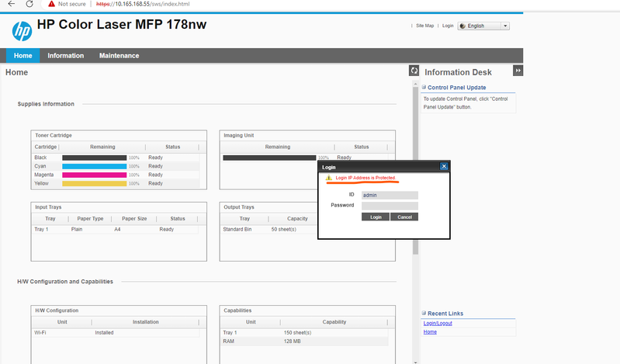Viewport: 620px width, 364px height.
Task: Click the 'Toner Cartridge' panel title
Action: (54, 135)
